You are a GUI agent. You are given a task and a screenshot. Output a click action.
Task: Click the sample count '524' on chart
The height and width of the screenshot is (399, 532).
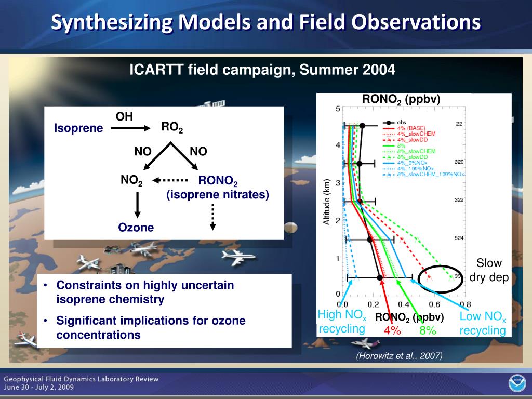[x=459, y=238]
